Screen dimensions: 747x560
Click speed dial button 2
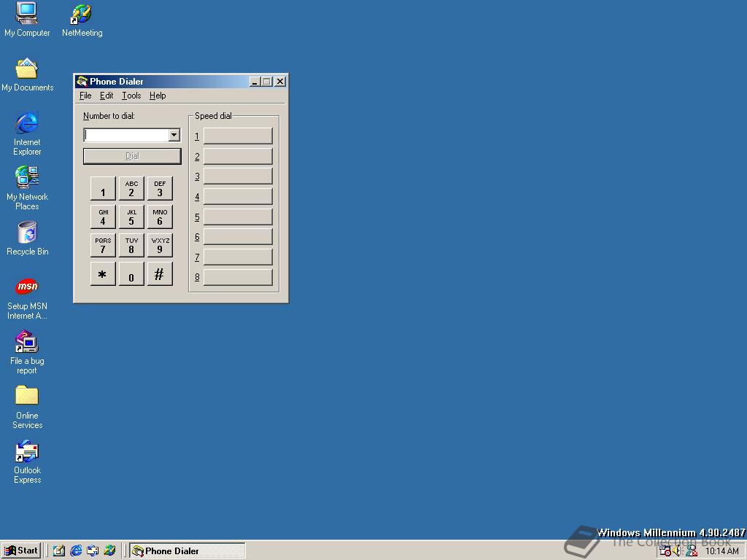[238, 156]
